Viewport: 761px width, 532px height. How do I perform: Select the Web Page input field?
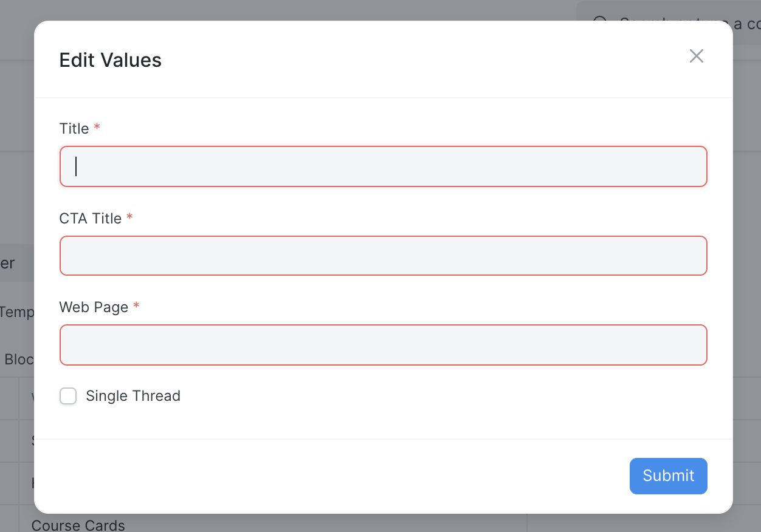[x=383, y=344]
